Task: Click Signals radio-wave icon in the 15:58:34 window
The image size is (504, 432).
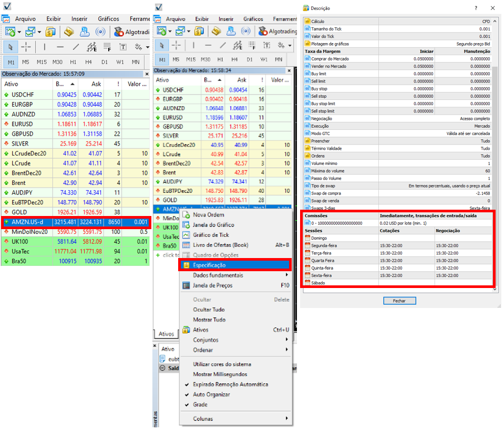Action: click(246, 31)
